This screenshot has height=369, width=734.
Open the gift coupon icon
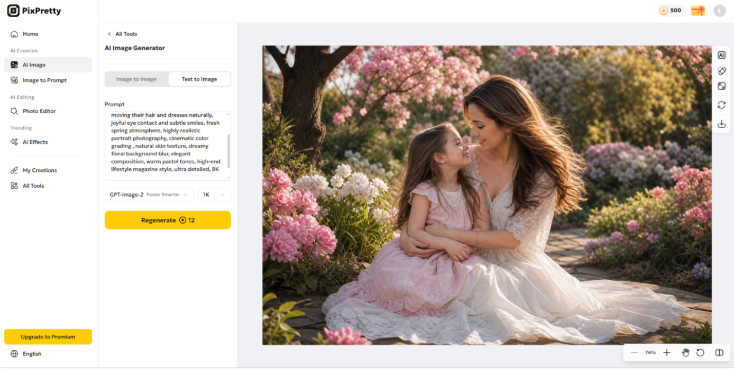pos(698,10)
